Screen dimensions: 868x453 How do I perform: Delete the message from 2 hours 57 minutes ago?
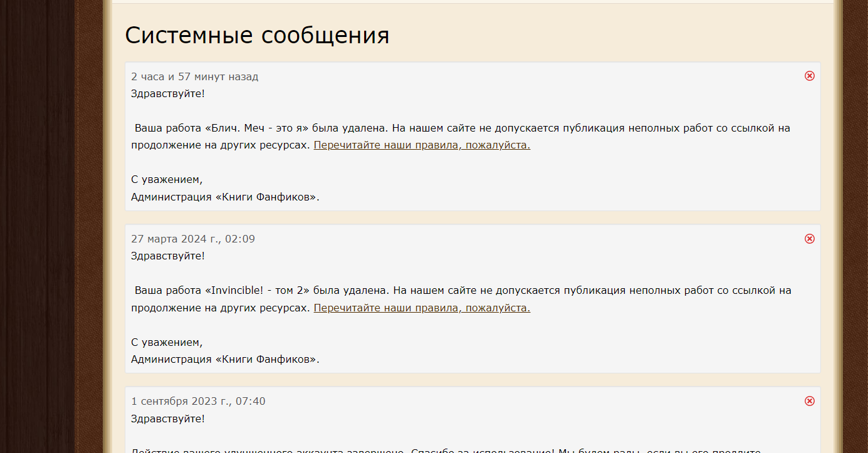[809, 76]
